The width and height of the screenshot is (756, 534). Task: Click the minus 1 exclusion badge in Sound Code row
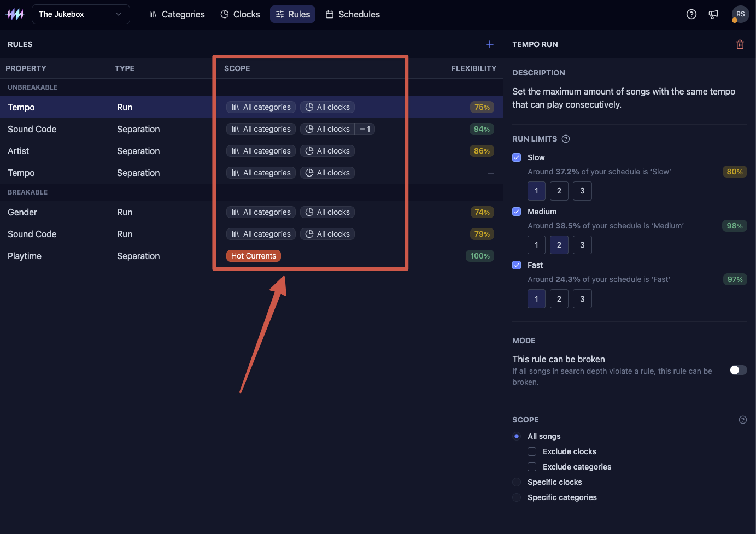coord(365,129)
